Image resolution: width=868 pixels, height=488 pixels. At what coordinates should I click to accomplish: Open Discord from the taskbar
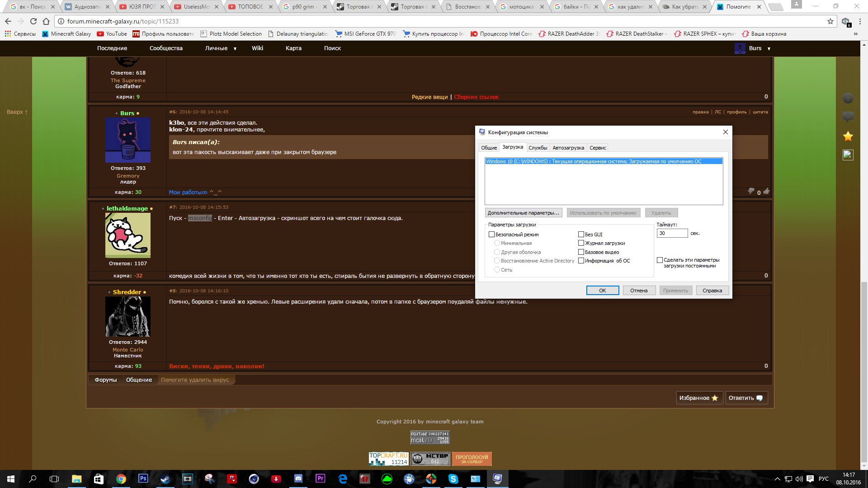[298, 479]
